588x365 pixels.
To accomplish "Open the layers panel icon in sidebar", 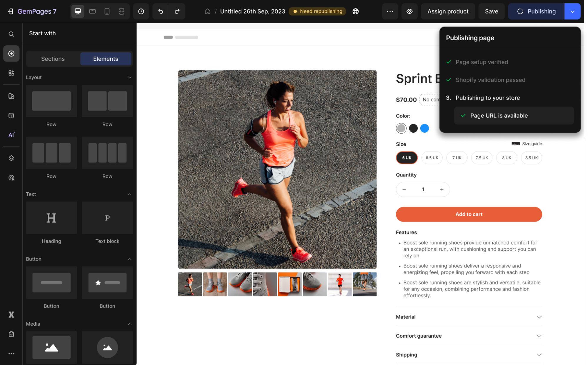I will tap(11, 158).
